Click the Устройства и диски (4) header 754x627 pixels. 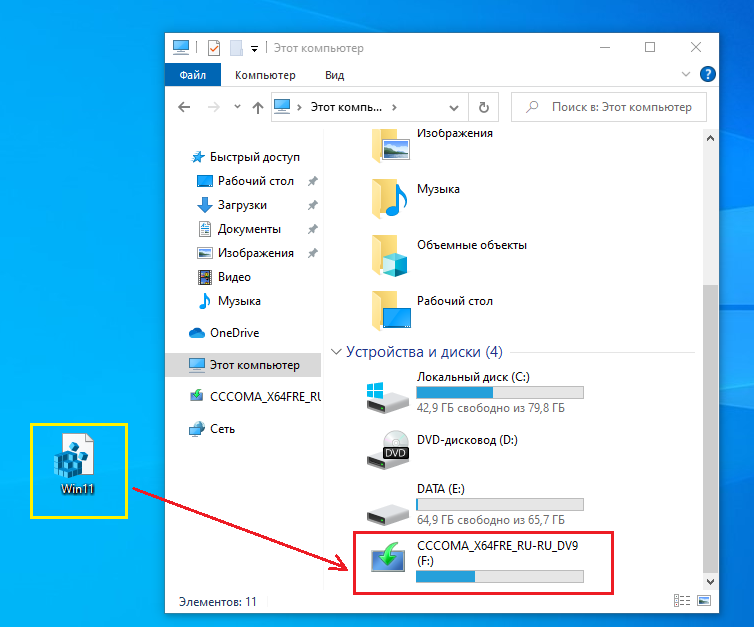[424, 352]
